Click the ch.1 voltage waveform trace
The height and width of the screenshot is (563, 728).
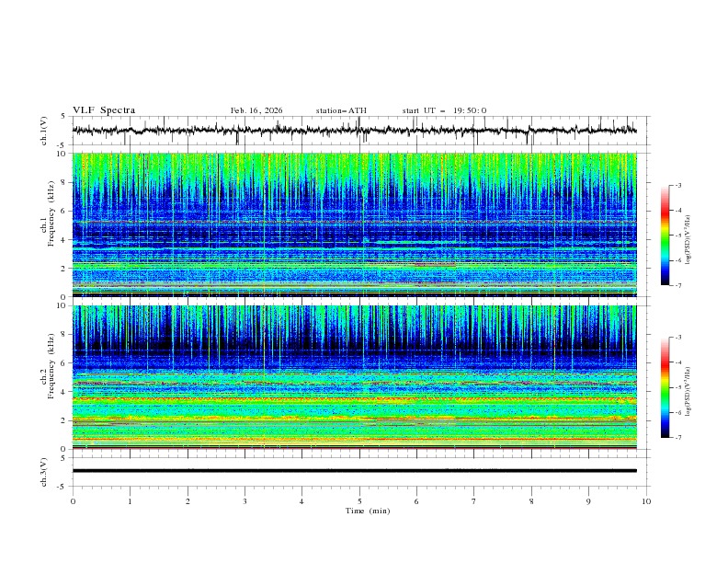[354, 131]
